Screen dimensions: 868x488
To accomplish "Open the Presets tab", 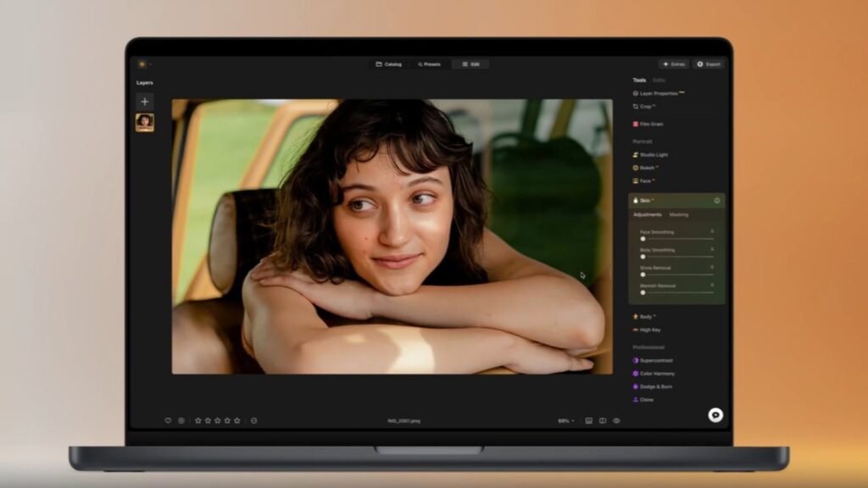I will [x=430, y=64].
